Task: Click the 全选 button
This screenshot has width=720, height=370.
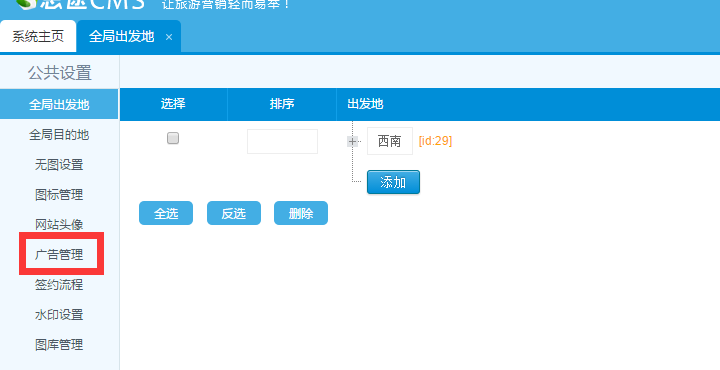Action: [x=166, y=213]
